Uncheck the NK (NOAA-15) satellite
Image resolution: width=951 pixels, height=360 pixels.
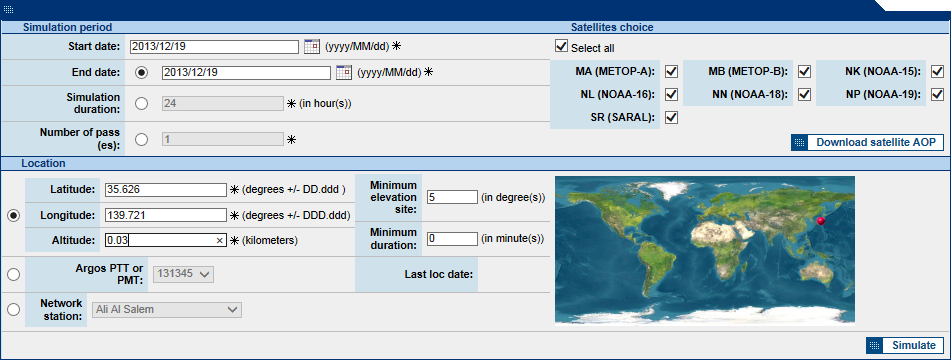click(938, 72)
